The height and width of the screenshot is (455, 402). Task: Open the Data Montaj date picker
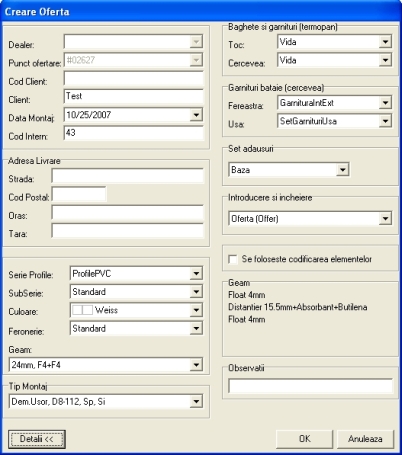pyautogui.click(x=196, y=115)
